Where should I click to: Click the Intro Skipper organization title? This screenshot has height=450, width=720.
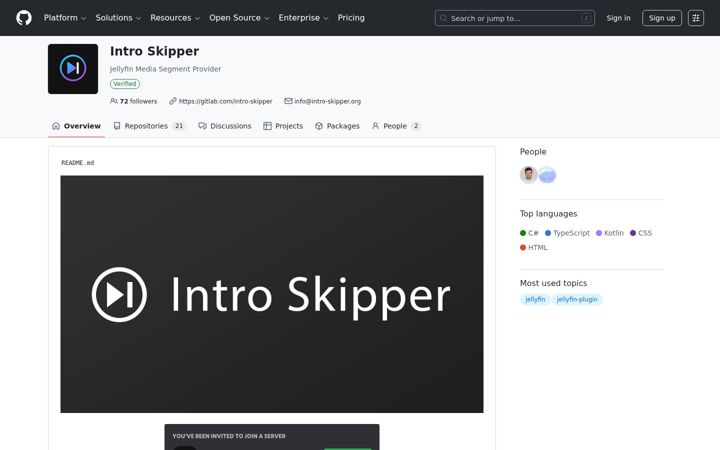154,51
